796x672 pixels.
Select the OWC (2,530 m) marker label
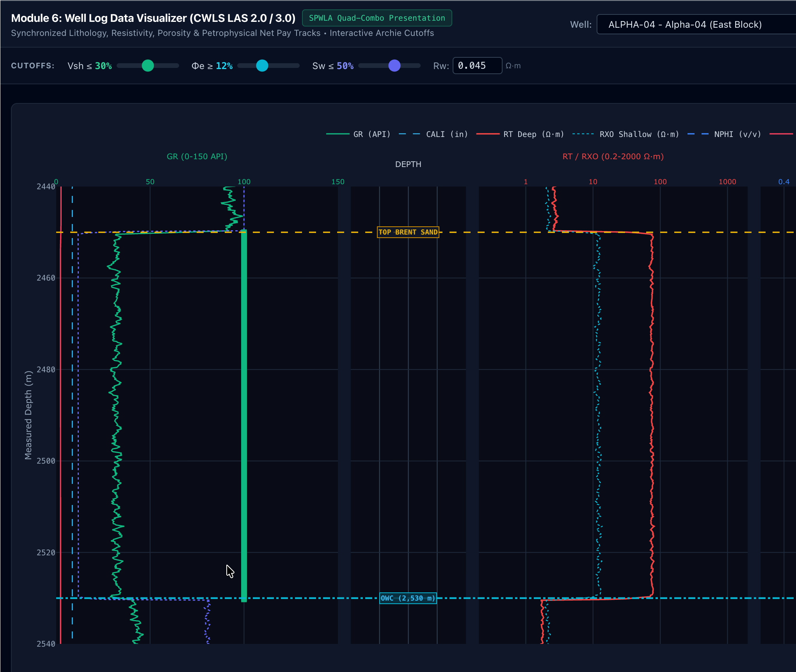[x=408, y=598]
